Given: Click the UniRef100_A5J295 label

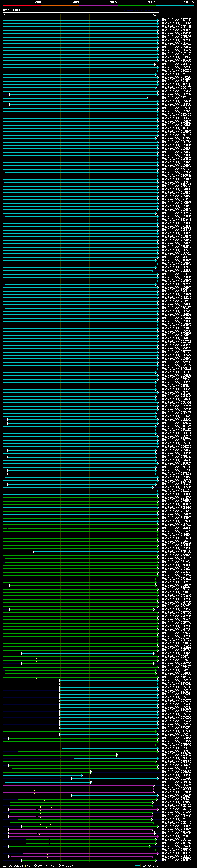Looking at the screenshot, I should pyautogui.click(x=177, y=78).
